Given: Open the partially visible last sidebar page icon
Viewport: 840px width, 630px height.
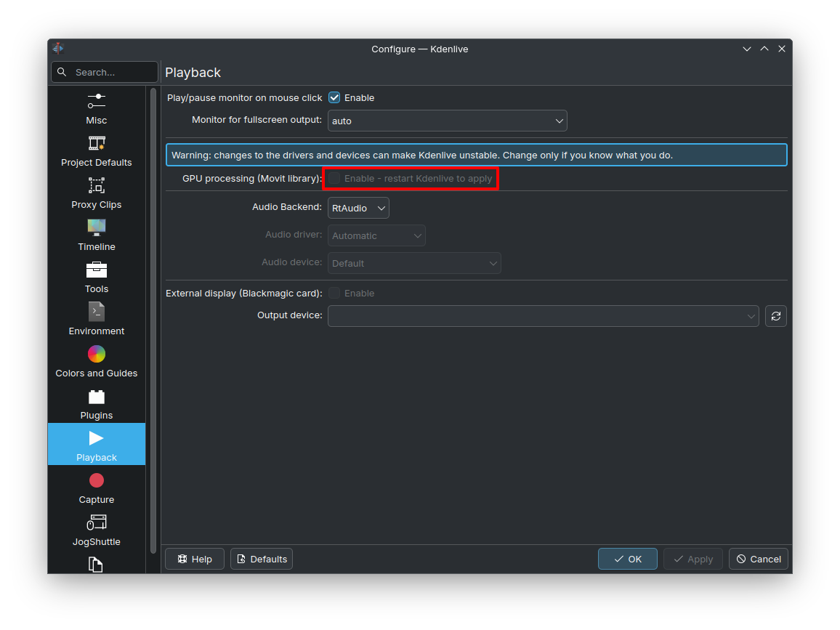Looking at the screenshot, I should click(96, 564).
